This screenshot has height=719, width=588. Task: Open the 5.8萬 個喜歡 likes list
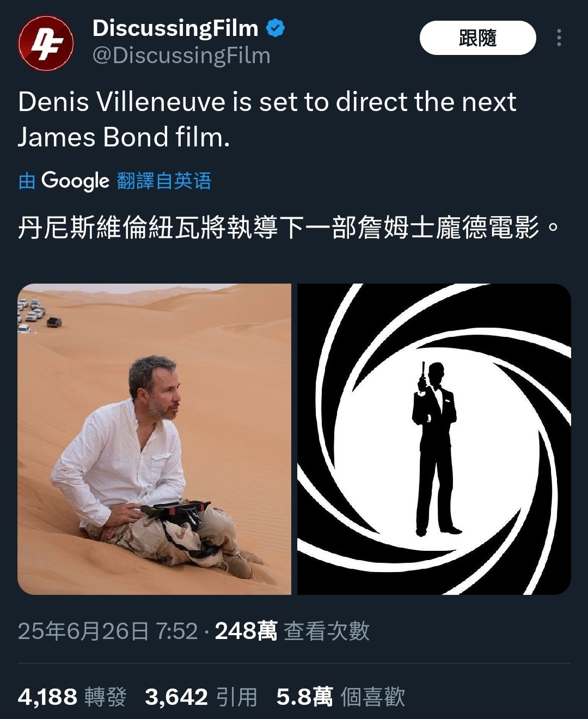[x=341, y=697]
